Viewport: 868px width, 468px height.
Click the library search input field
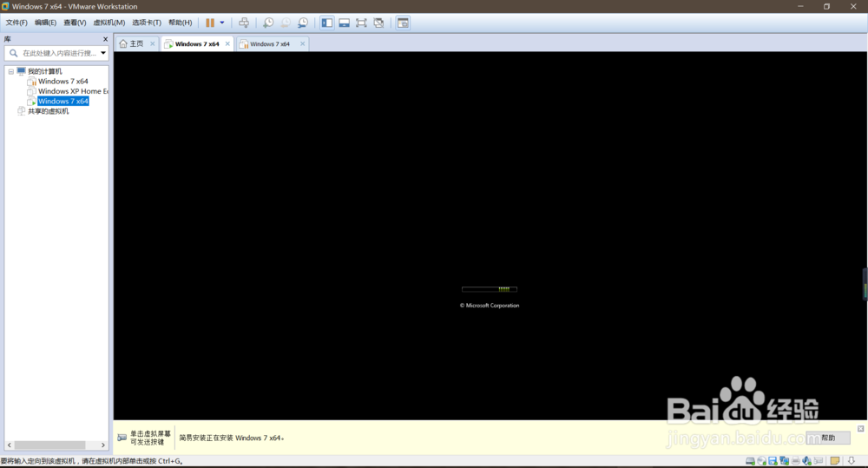59,53
